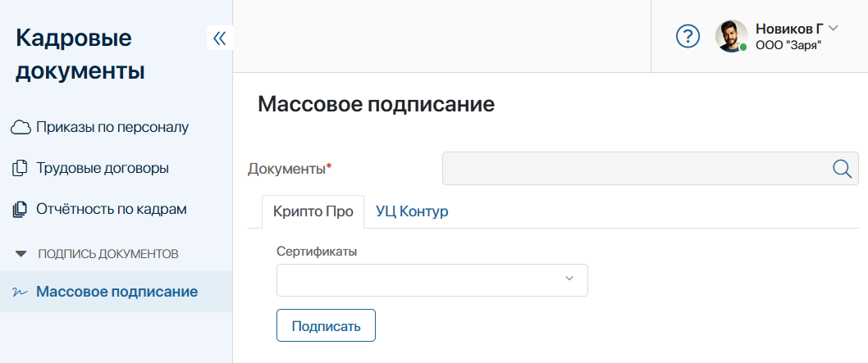Screen dimensions: 868x363
Task: Click the cloud icon beside Приказы по персоналу
Action: click(21, 128)
